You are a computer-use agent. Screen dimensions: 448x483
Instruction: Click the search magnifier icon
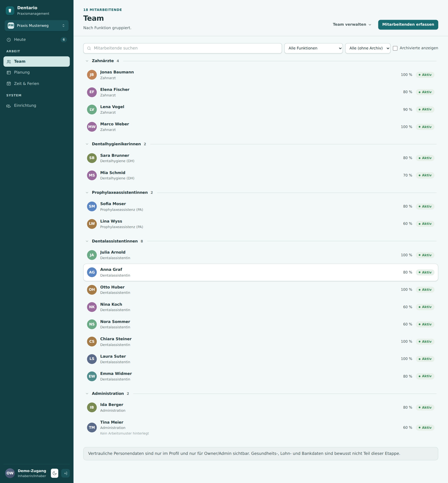tap(89, 48)
